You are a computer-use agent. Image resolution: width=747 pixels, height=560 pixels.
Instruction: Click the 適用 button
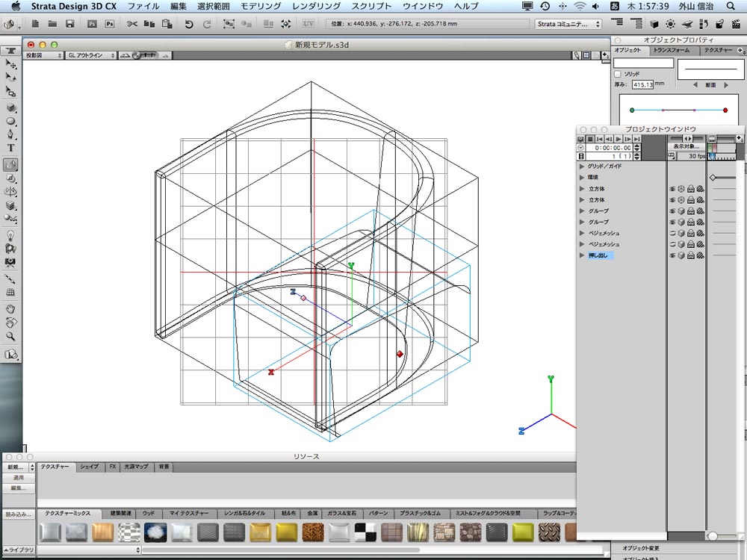[18, 478]
